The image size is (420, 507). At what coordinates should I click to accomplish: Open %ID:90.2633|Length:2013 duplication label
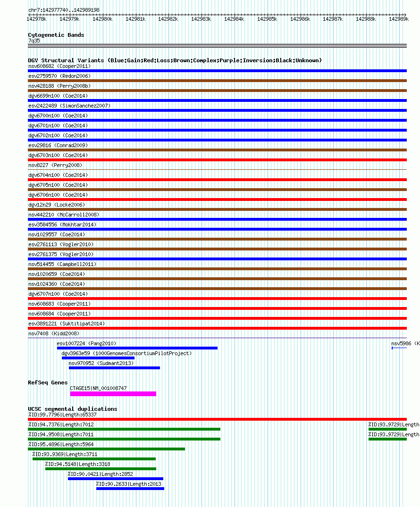(x=129, y=484)
